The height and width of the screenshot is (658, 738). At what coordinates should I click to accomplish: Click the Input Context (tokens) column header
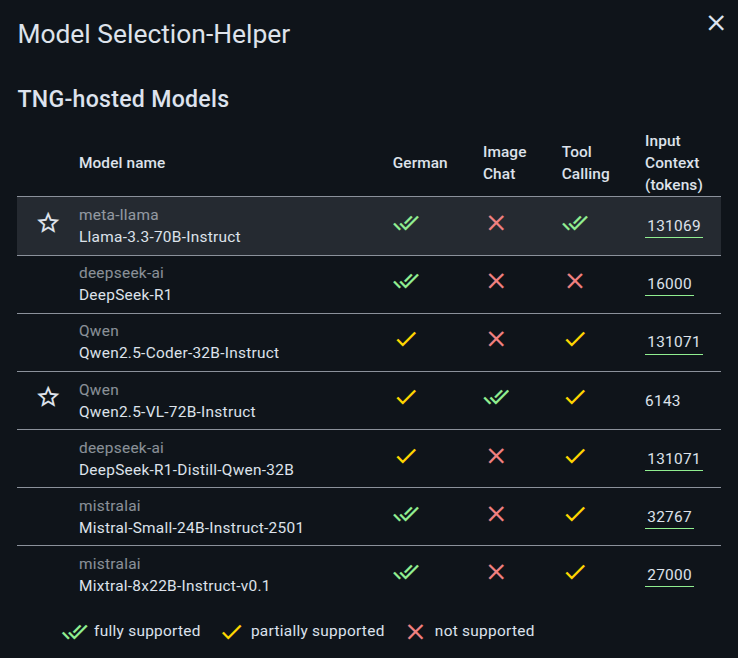tap(674, 163)
